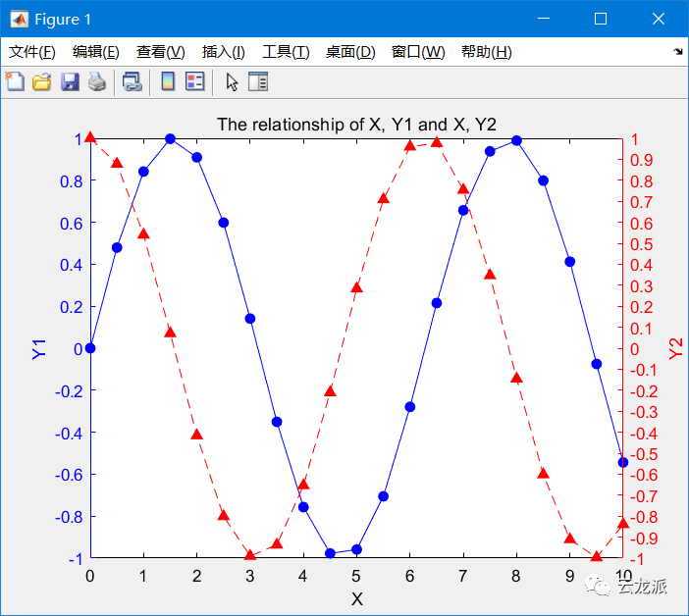Maximize the Figure 1 window
This screenshot has height=616, width=689.
[601, 19]
